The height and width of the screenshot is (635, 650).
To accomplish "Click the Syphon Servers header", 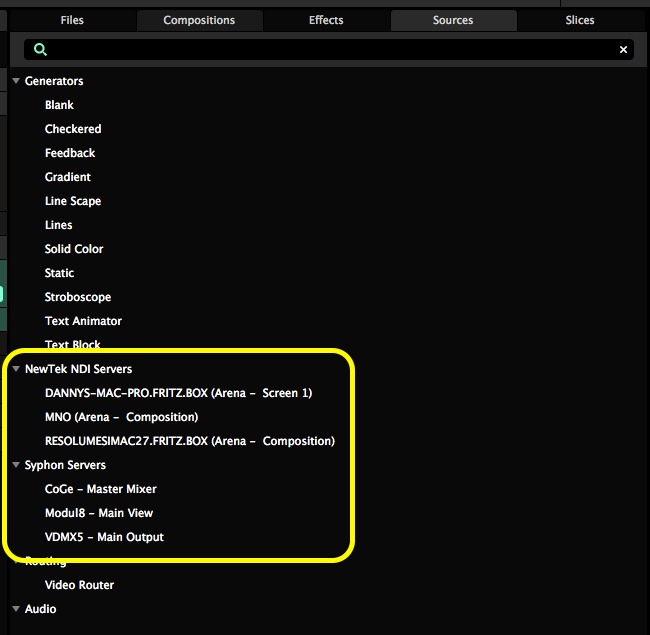I will click(x=65, y=465).
